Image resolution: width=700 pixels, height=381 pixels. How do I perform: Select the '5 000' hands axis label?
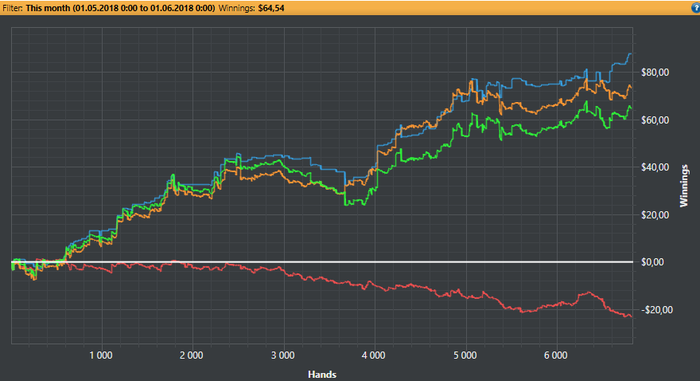click(x=465, y=356)
